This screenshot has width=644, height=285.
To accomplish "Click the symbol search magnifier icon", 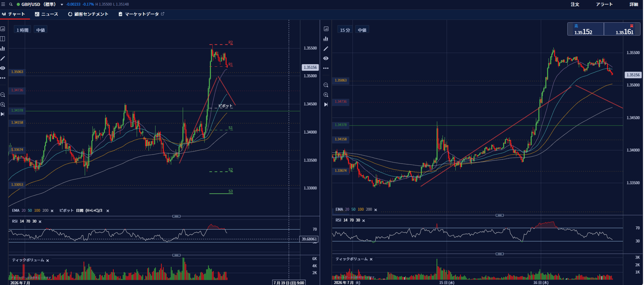I will pyautogui.click(x=11, y=4).
